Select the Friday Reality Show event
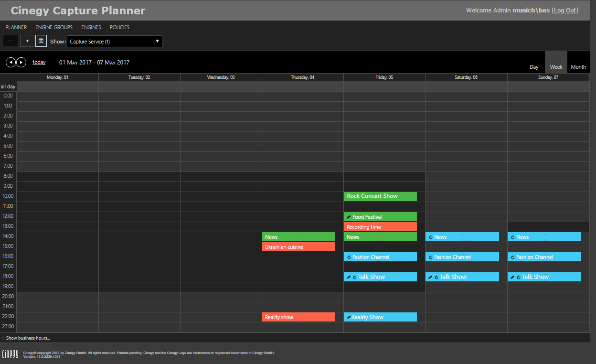596x364 pixels. click(x=380, y=317)
